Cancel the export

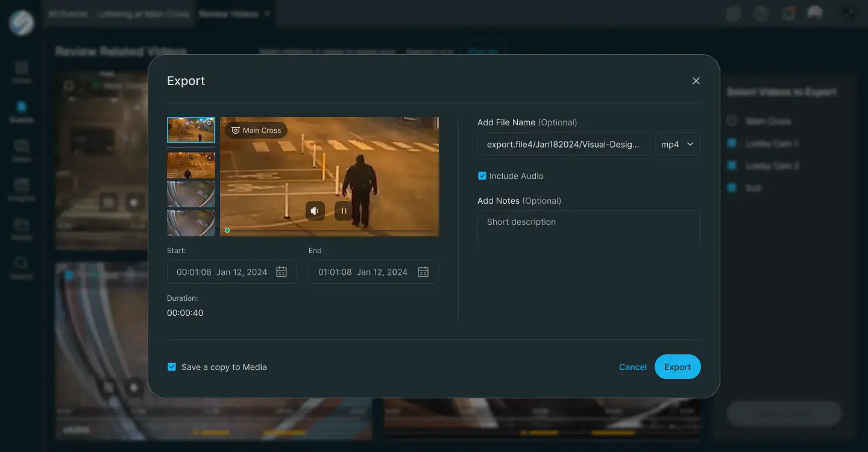pyautogui.click(x=633, y=367)
